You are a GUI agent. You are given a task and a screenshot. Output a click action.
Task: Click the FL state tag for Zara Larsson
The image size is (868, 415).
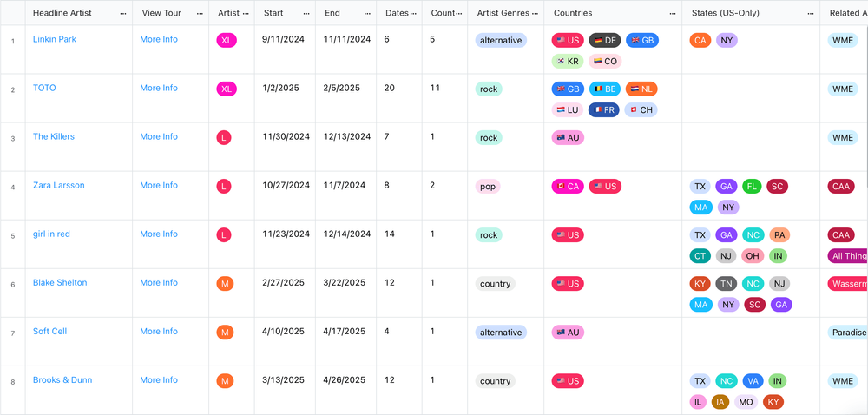point(752,187)
